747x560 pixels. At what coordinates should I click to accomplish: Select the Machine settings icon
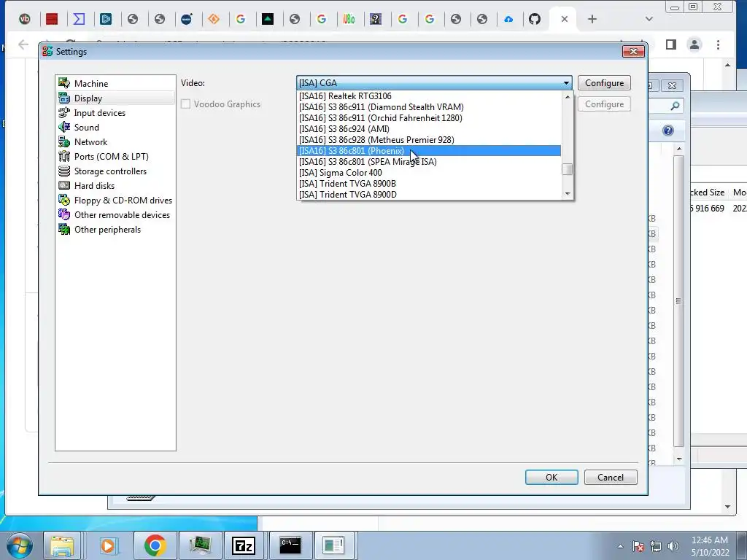coord(64,83)
